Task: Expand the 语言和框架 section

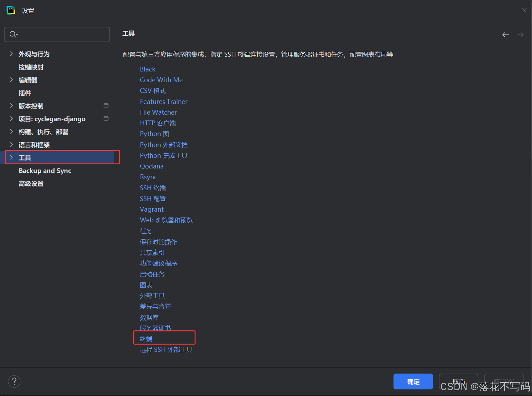Action: (x=11, y=145)
